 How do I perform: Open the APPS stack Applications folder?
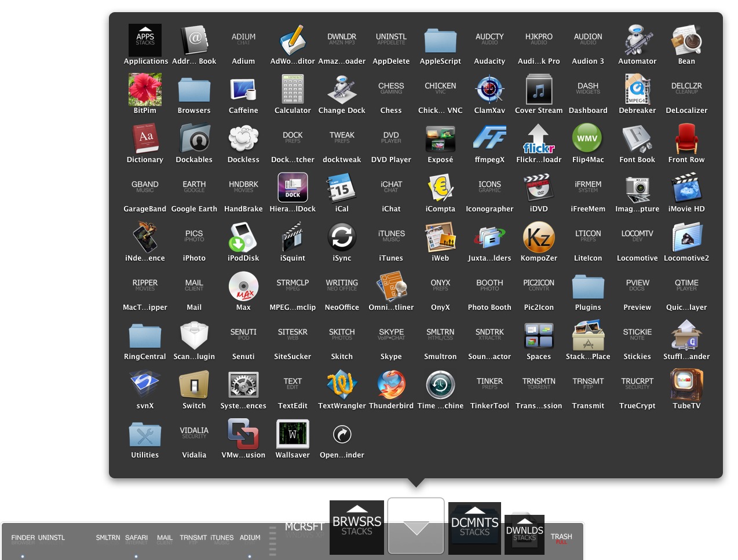[145, 40]
